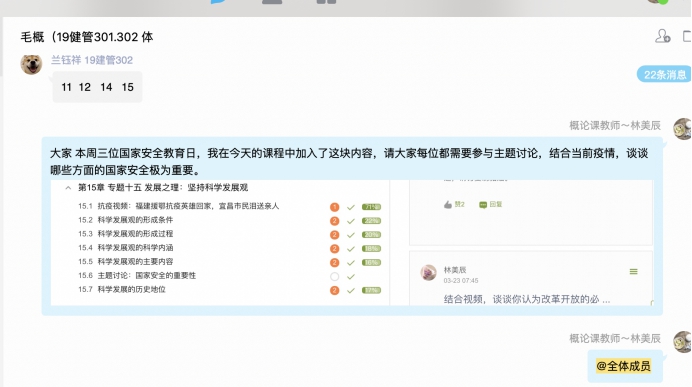Click the 回复 reply icon
692x387 pixels.
click(x=483, y=204)
